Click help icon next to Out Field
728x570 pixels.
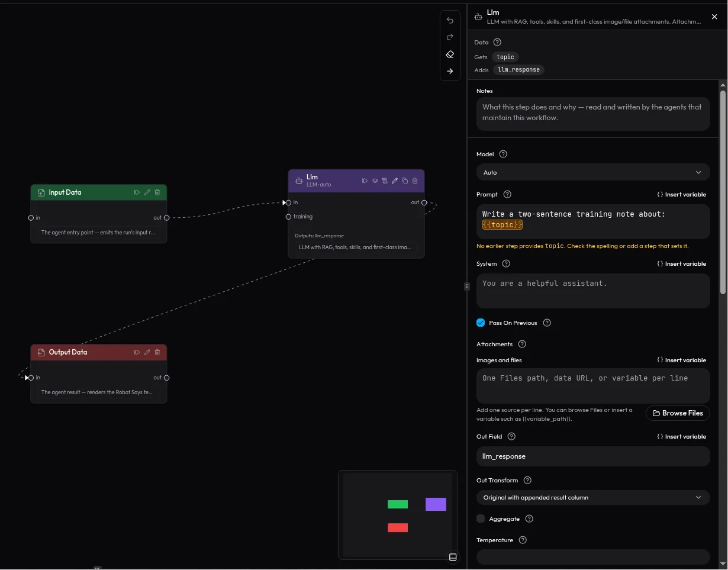point(511,436)
